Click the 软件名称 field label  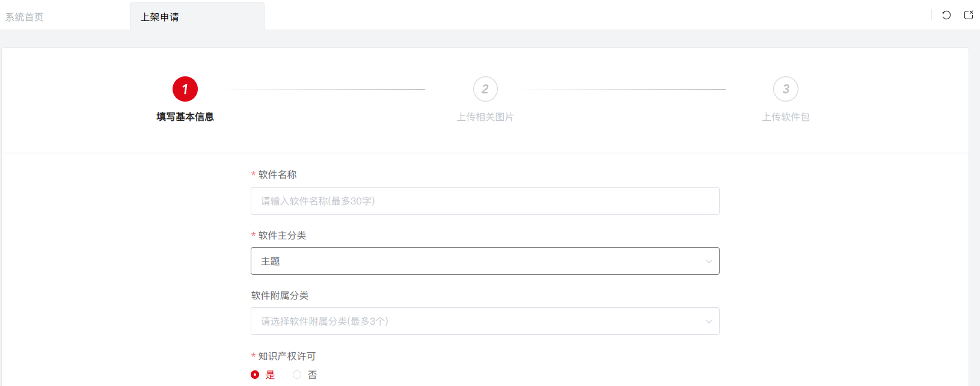278,174
